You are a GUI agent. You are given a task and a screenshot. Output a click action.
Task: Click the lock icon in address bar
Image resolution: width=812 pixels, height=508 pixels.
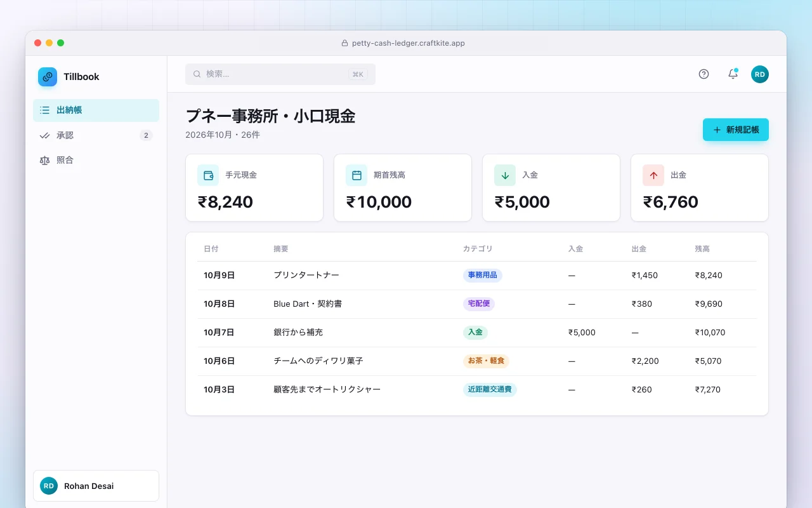tap(345, 43)
